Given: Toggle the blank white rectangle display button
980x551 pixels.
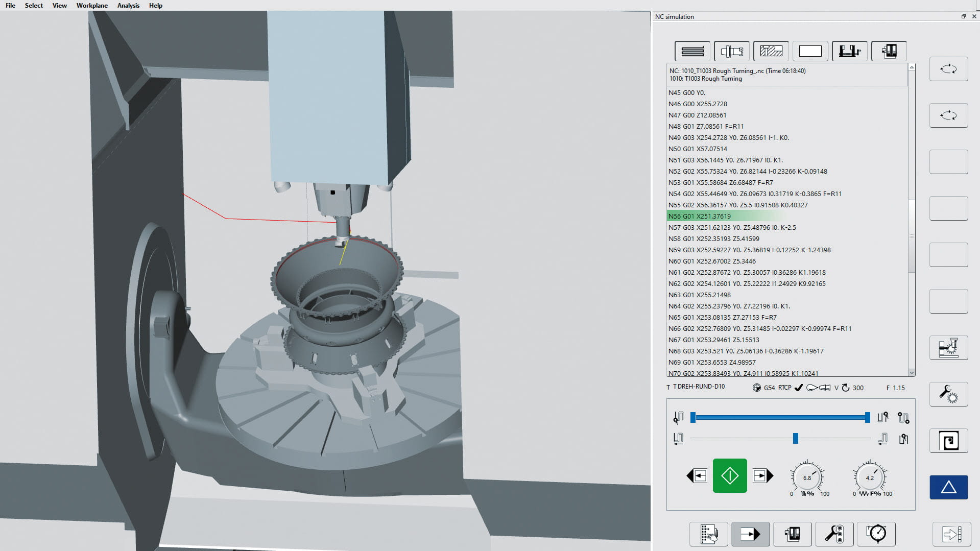Looking at the screenshot, I should pyautogui.click(x=810, y=51).
